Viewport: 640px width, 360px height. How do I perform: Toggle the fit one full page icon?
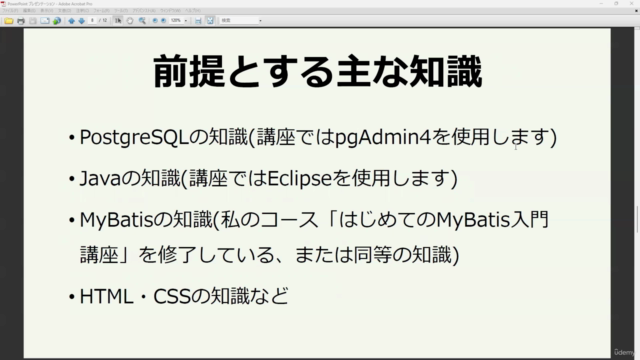[x=210, y=20]
